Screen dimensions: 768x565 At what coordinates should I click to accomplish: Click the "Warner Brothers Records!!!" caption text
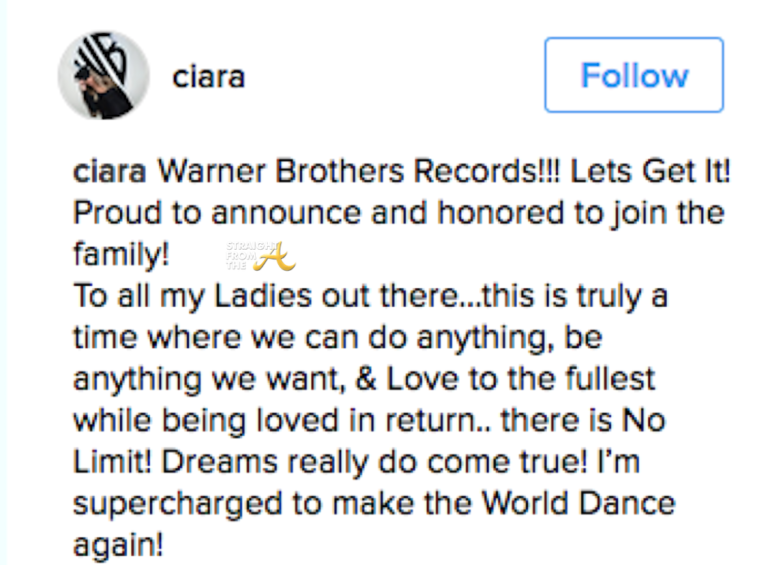click(358, 171)
